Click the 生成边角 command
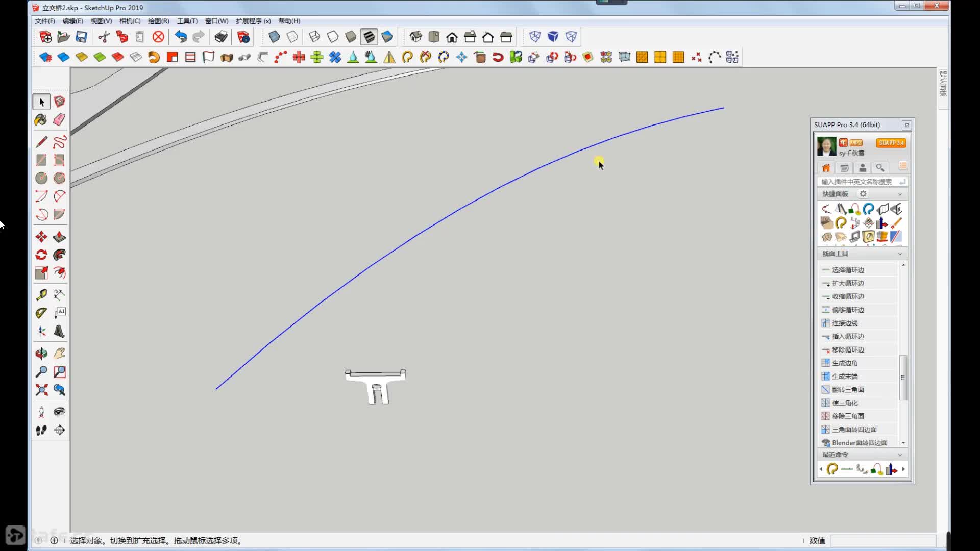 click(858, 363)
